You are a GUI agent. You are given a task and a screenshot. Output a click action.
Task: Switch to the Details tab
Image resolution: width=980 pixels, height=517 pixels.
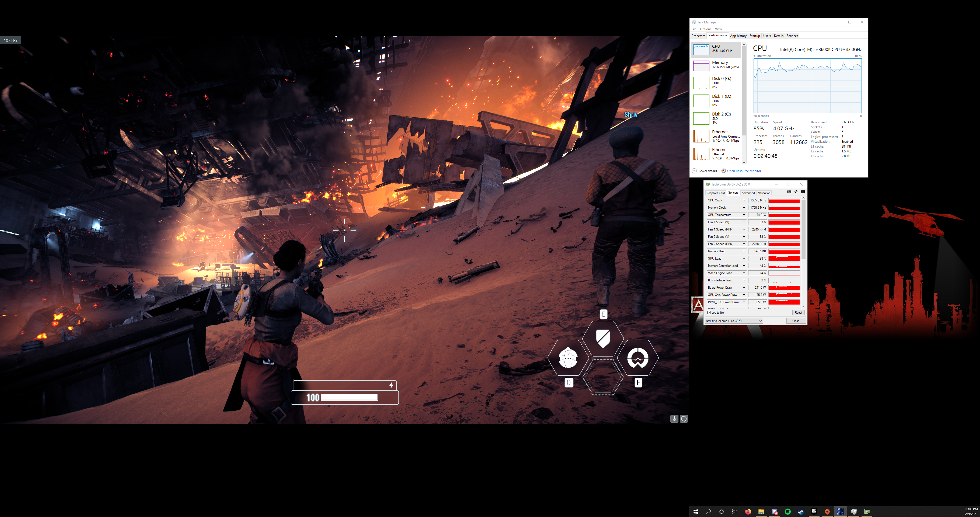(779, 36)
